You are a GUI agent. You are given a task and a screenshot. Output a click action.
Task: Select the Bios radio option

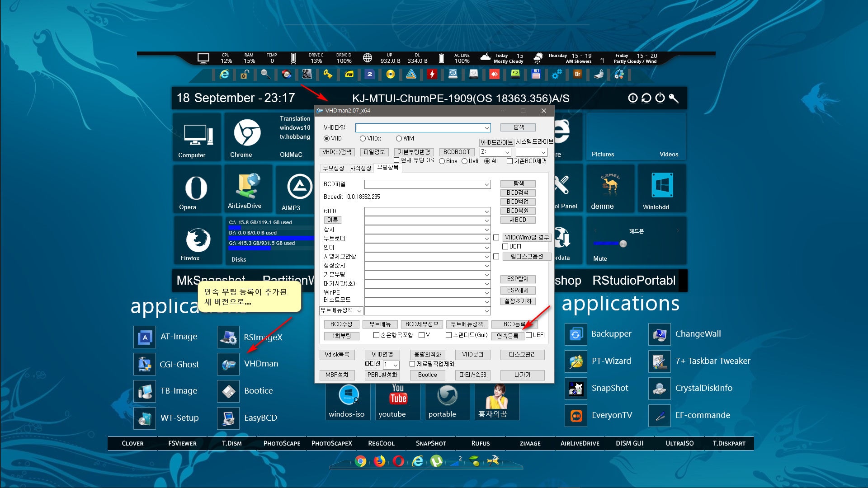tap(442, 161)
